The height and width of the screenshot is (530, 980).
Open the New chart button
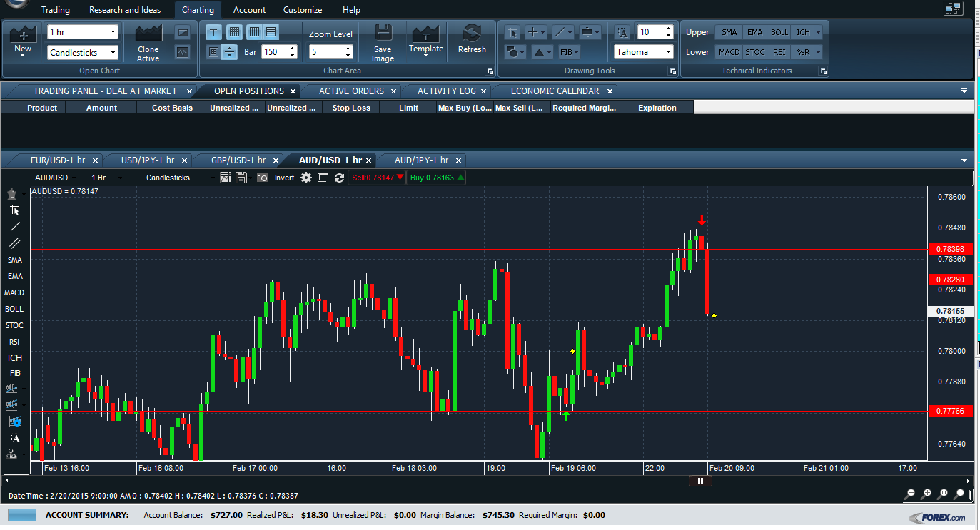coord(23,41)
